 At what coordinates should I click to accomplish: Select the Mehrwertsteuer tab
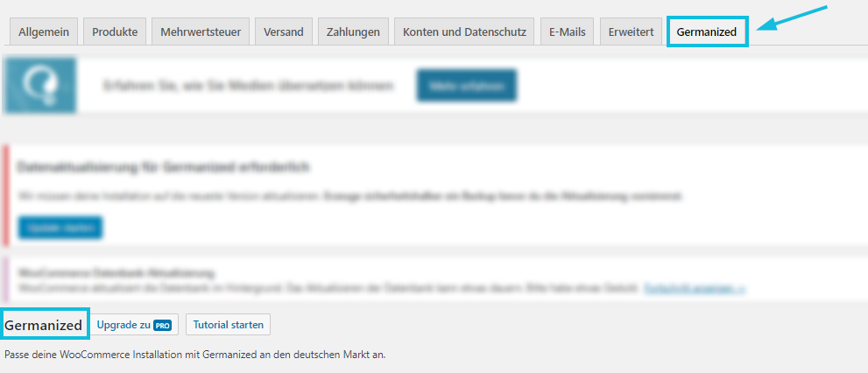[201, 32]
